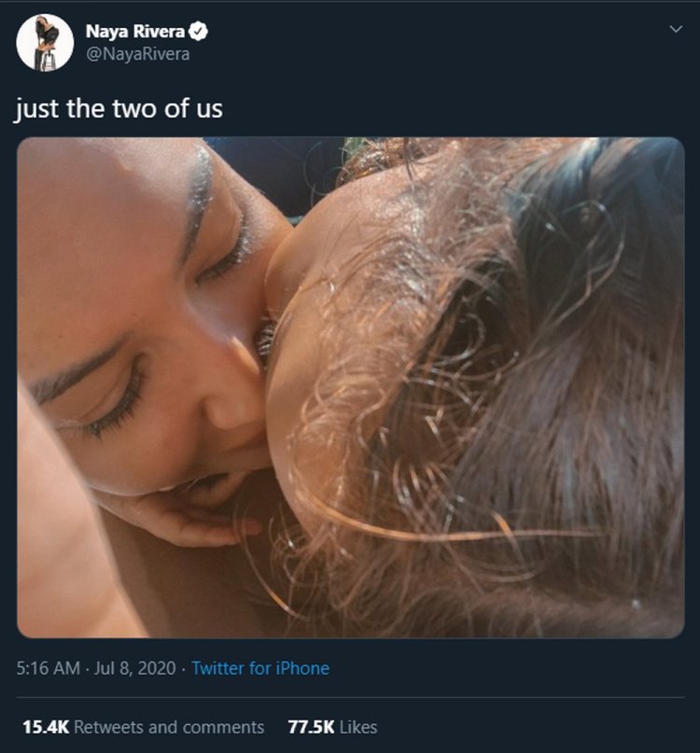Follow the "Twitter for iPhone" source link

pyautogui.click(x=260, y=668)
